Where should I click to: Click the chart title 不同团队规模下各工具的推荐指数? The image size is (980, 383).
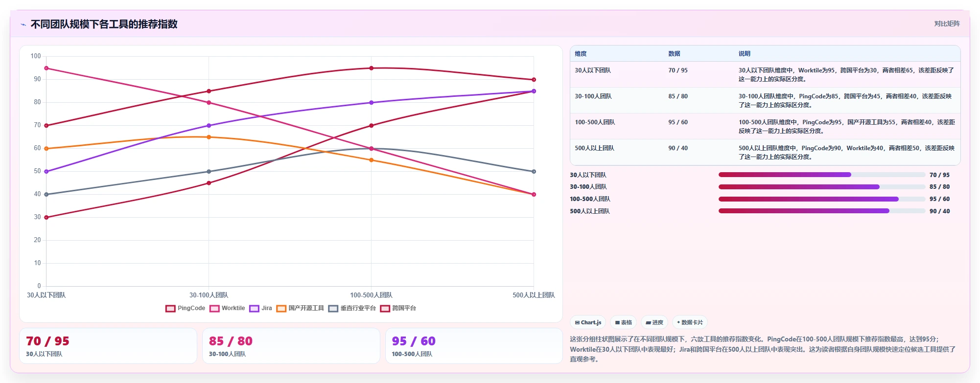pos(104,24)
